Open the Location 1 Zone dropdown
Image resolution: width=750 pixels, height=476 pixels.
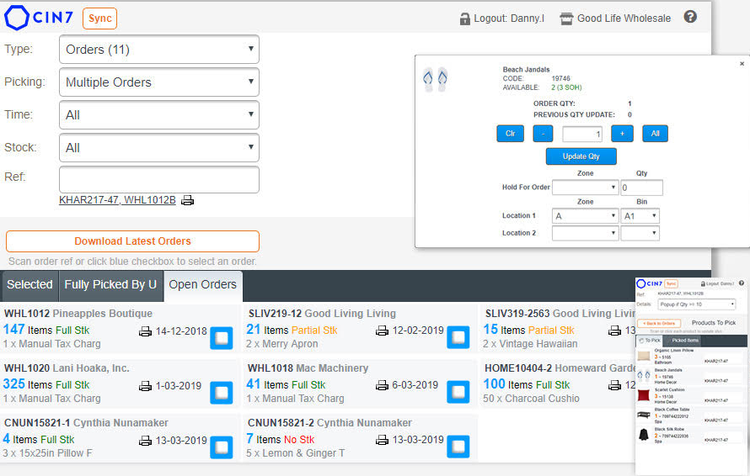click(x=585, y=215)
